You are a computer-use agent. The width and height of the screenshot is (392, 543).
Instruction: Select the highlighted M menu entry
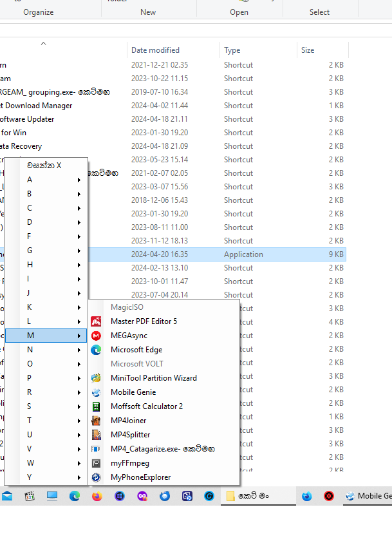46,336
